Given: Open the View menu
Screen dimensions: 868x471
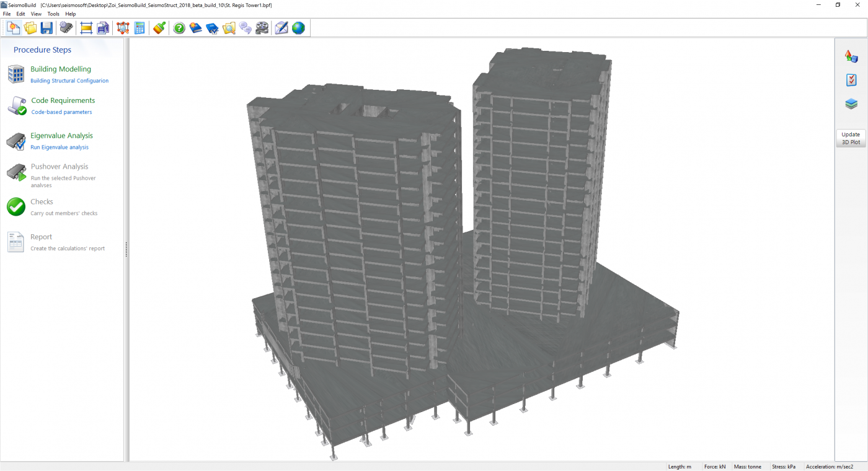Looking at the screenshot, I should pyautogui.click(x=36, y=14).
